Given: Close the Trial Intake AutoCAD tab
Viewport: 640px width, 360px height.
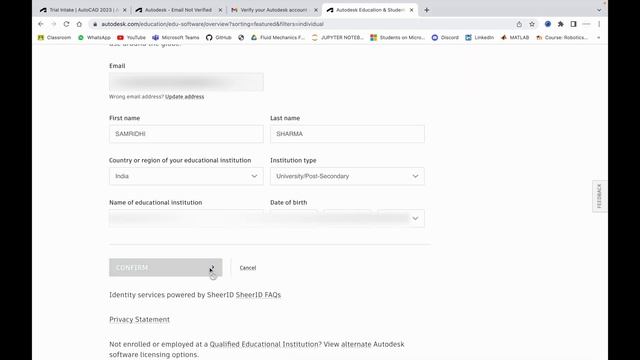Looking at the screenshot, I should [x=124, y=10].
